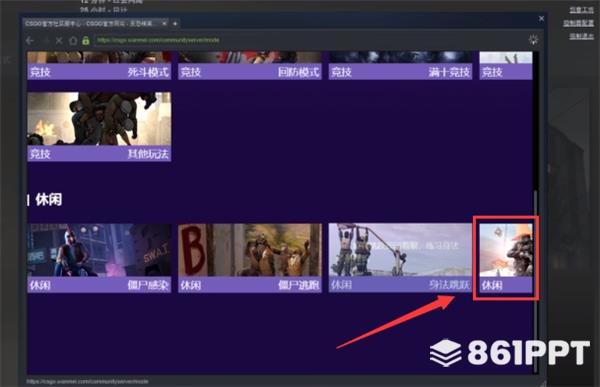Go back with the browser back arrow
Viewport: 600px width, 387px height.
point(30,40)
